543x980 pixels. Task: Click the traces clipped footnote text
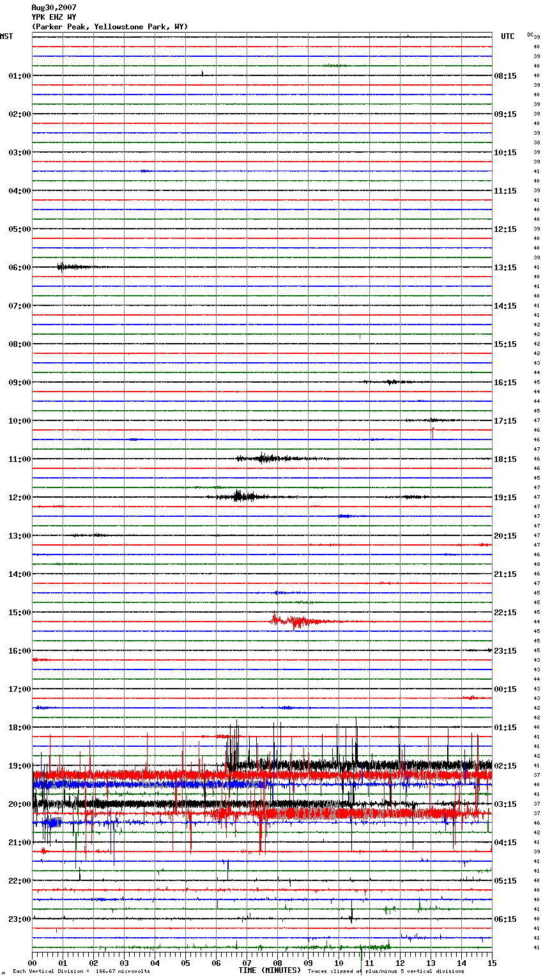386,972
